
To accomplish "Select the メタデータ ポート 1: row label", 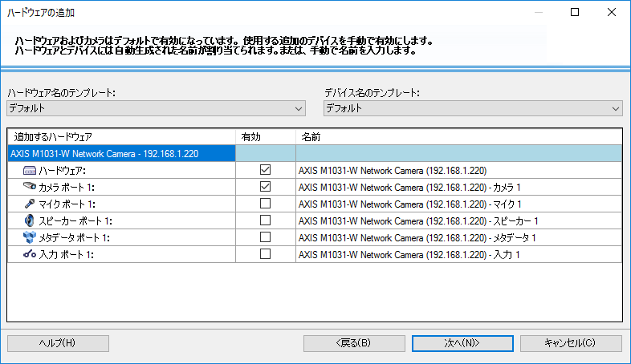I will (74, 238).
